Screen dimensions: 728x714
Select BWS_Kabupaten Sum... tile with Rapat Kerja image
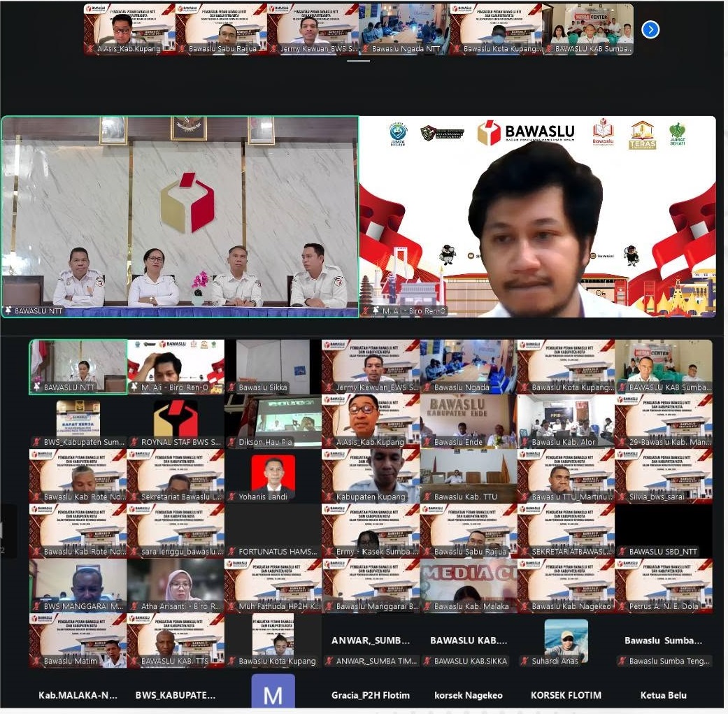click(x=78, y=422)
